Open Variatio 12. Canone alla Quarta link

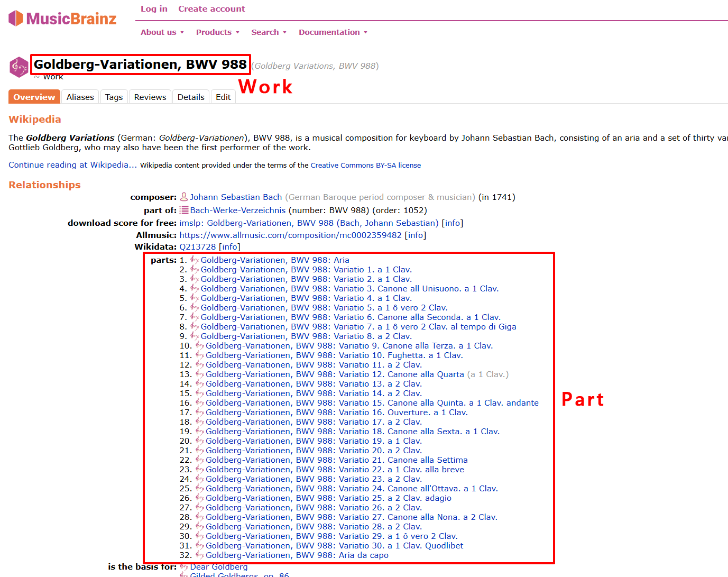pos(335,374)
